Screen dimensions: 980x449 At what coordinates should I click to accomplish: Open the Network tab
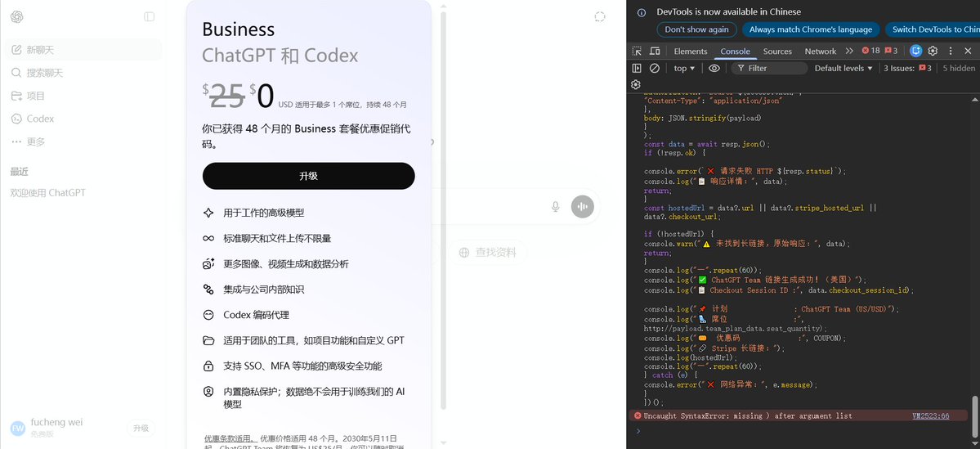coord(820,52)
